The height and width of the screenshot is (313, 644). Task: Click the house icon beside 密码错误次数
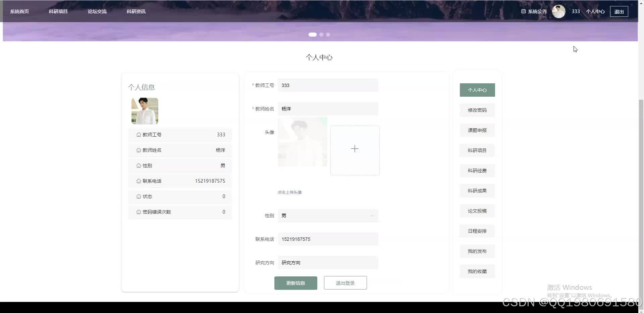click(139, 212)
